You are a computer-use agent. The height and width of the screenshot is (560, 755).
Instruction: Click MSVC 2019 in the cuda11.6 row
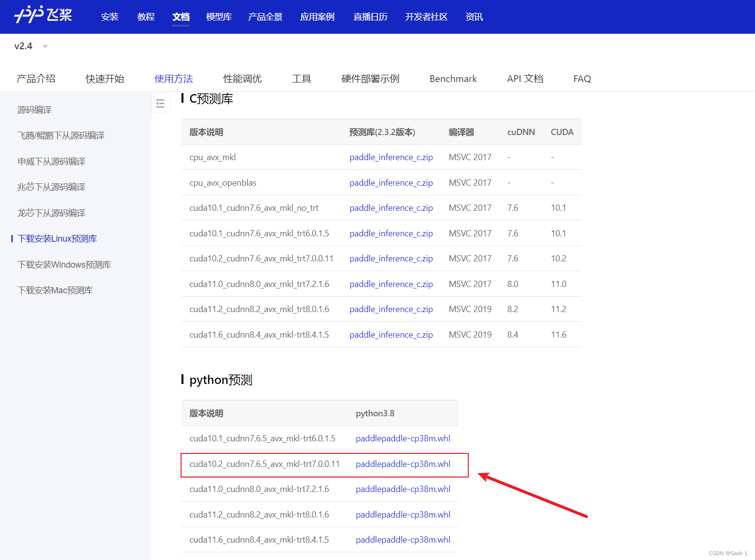click(x=470, y=335)
